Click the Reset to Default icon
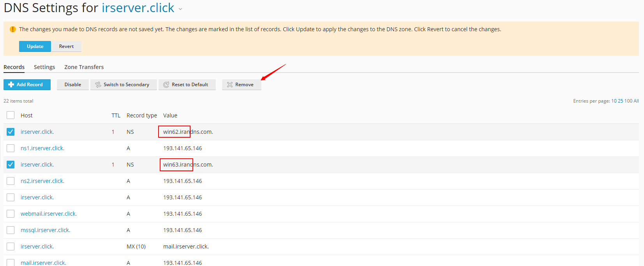This screenshot has width=644, height=266. point(166,85)
